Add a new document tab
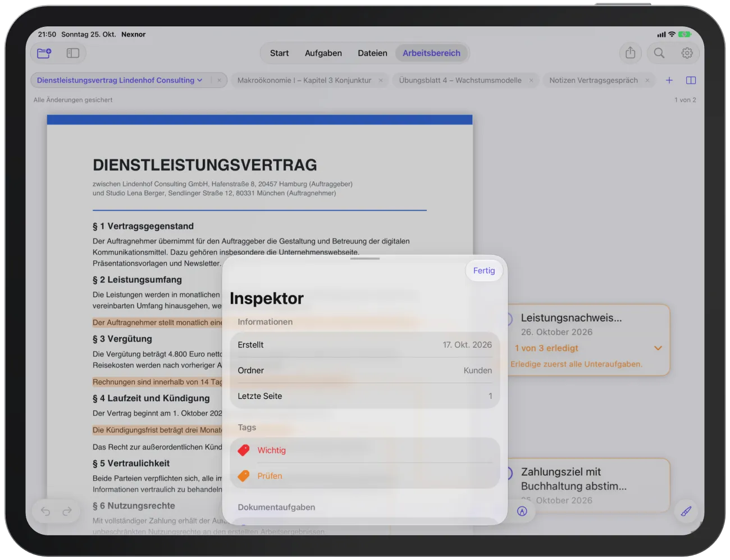 tap(669, 80)
